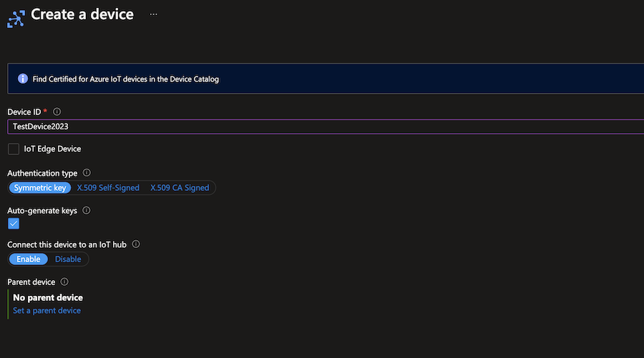Choose Enable for IoT hub connection
The width and height of the screenshot is (644, 358).
point(29,259)
